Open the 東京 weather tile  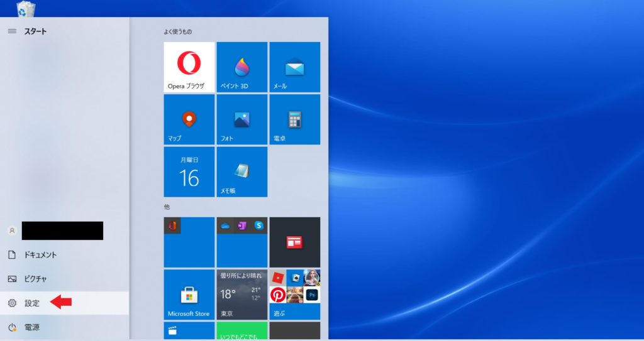242,295
